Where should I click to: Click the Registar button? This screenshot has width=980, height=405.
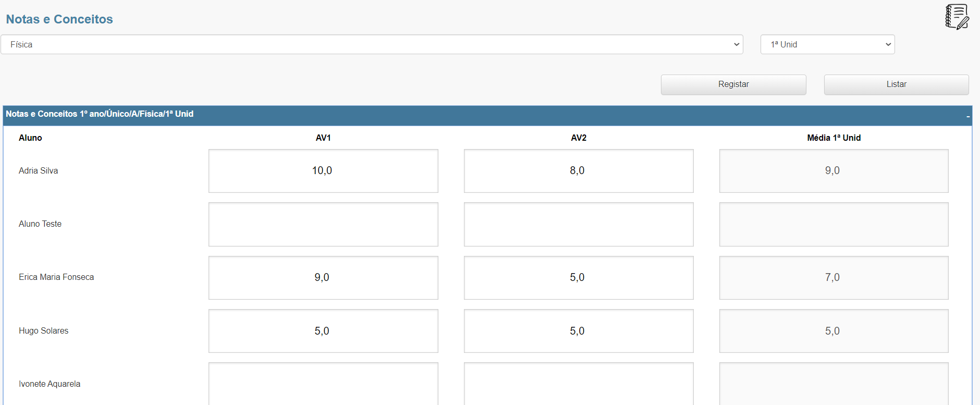[x=733, y=84]
